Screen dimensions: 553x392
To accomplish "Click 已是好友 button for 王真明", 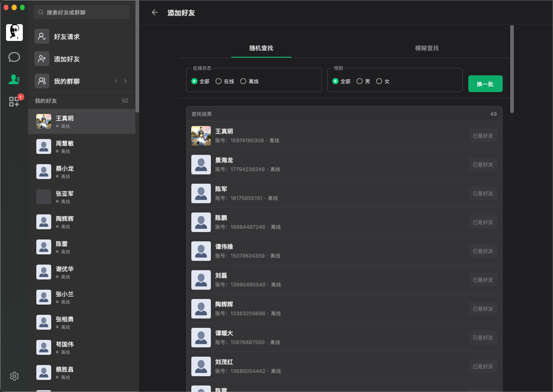I will [x=483, y=136].
